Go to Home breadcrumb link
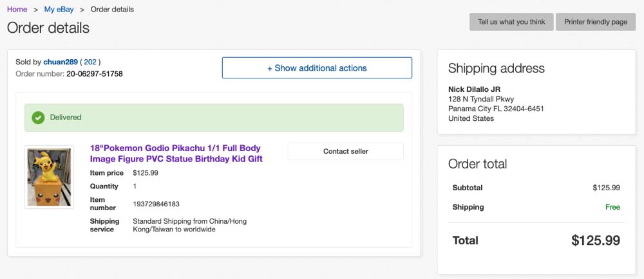Image resolution: width=644 pixels, height=279 pixels. tap(17, 10)
